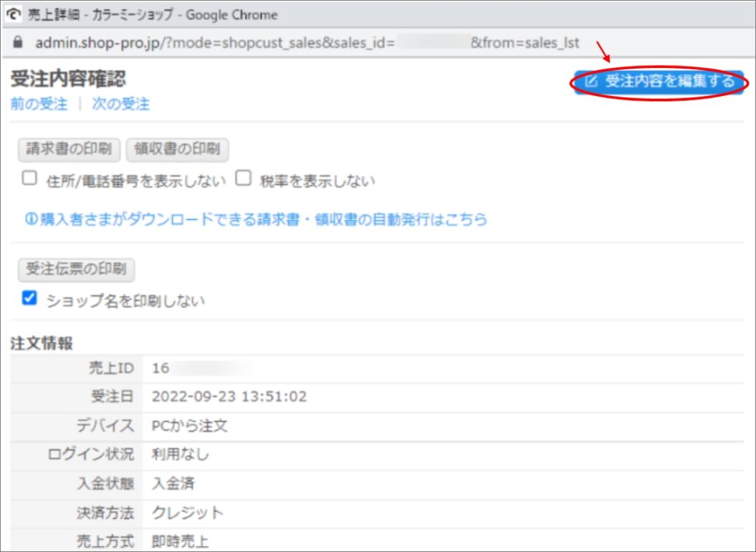Viewport: 756px width, 552px height.
Task: Tick the 税率を表示しない checkbox
Action: 244,179
